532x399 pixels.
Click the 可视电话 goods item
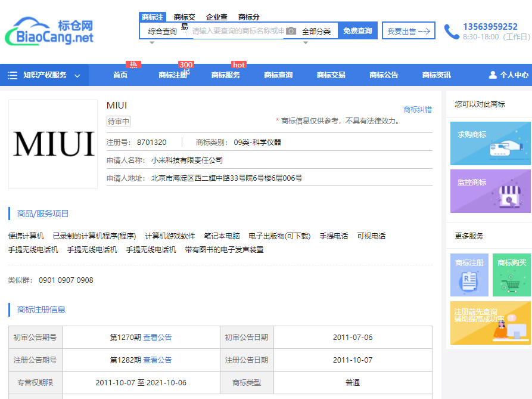coord(371,236)
